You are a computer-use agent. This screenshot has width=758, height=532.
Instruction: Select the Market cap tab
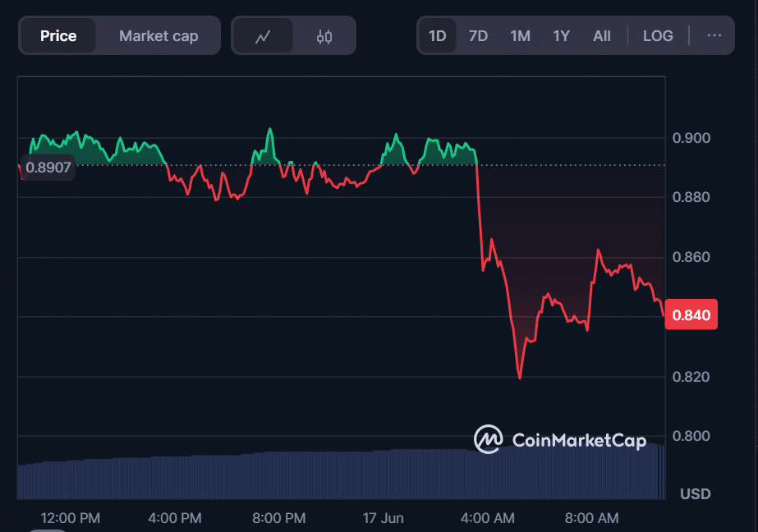click(x=158, y=36)
